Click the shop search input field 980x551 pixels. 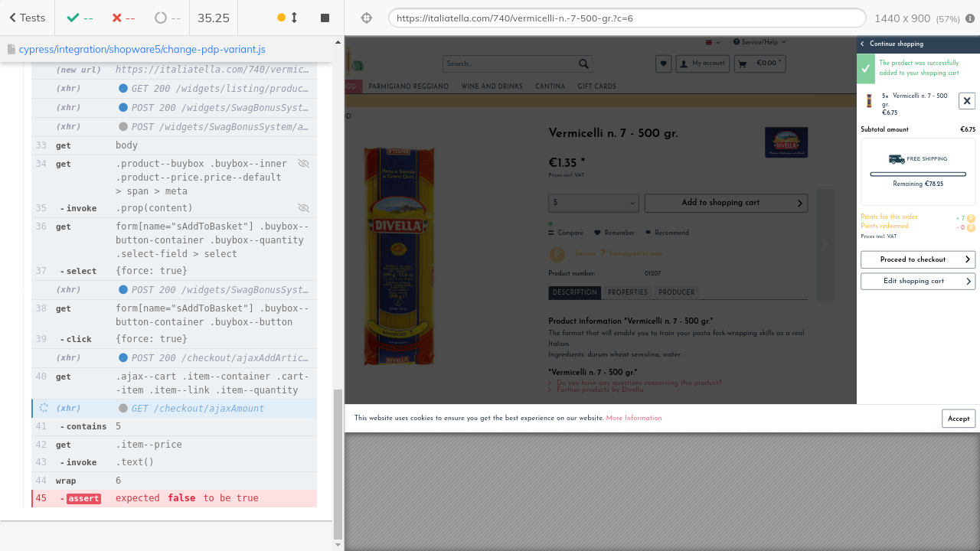(509, 64)
